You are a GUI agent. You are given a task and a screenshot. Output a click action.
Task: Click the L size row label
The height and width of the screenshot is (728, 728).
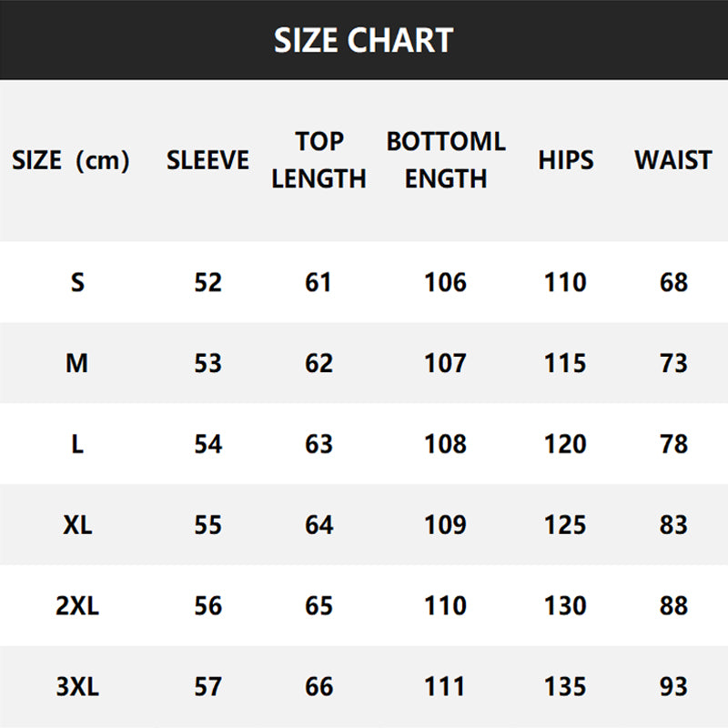tap(77, 444)
